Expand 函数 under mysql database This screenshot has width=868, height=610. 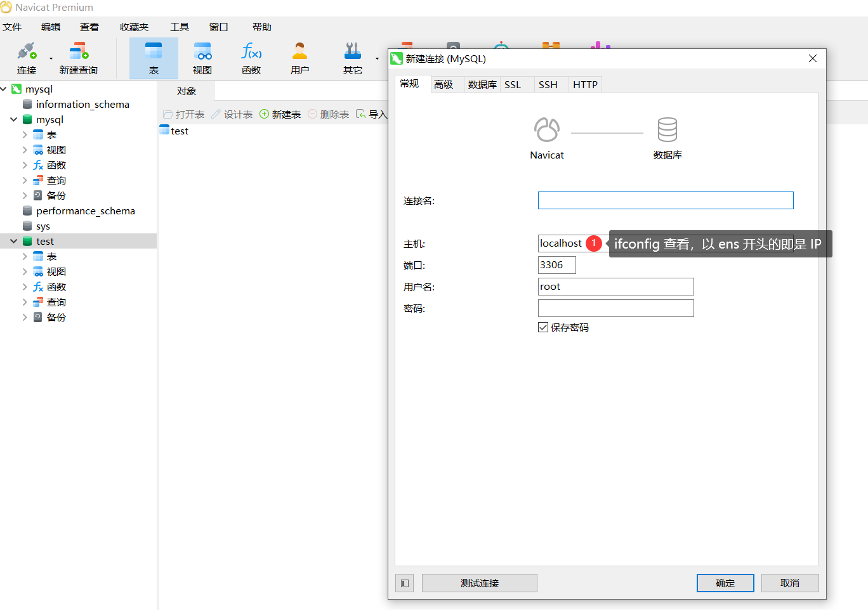pos(25,165)
